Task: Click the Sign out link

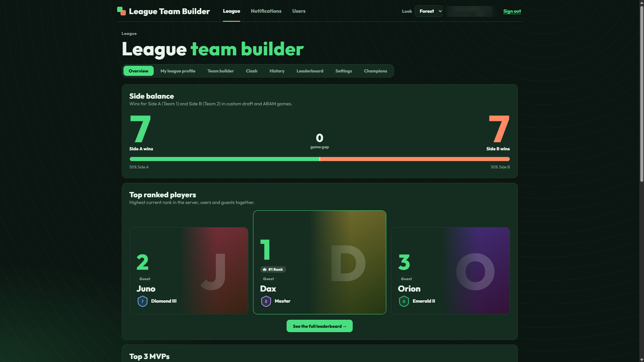Action: coord(512,11)
